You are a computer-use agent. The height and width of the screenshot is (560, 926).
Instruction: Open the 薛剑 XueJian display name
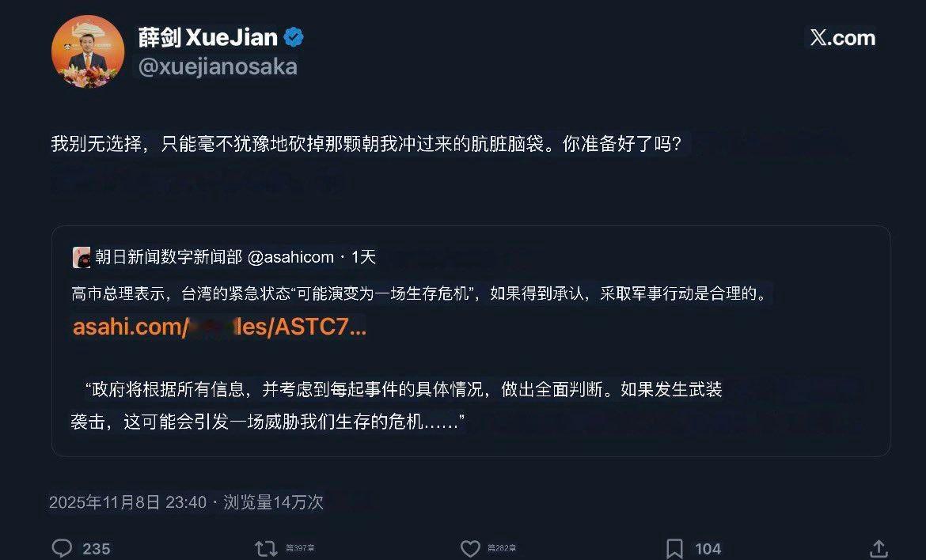pos(208,37)
